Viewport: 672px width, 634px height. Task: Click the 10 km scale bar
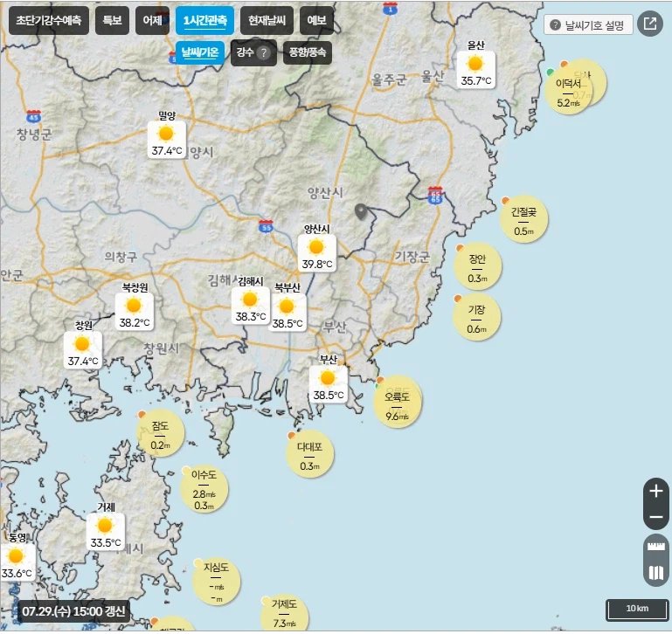[x=637, y=610]
